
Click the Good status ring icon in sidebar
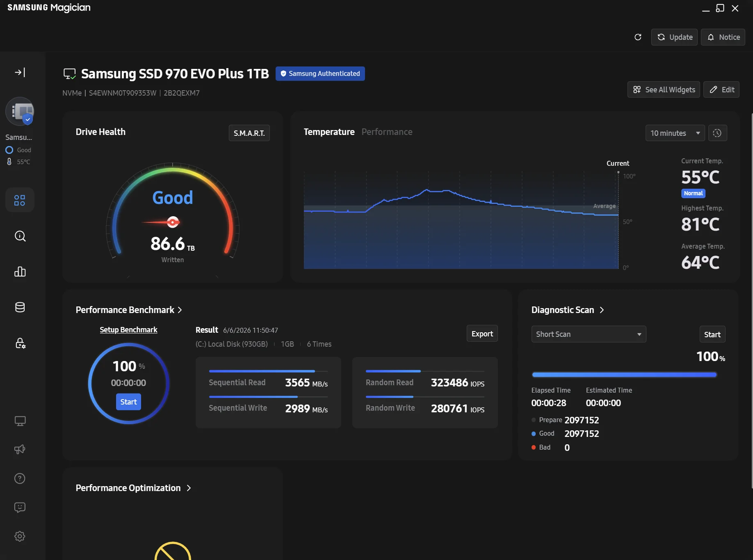[x=9, y=150]
